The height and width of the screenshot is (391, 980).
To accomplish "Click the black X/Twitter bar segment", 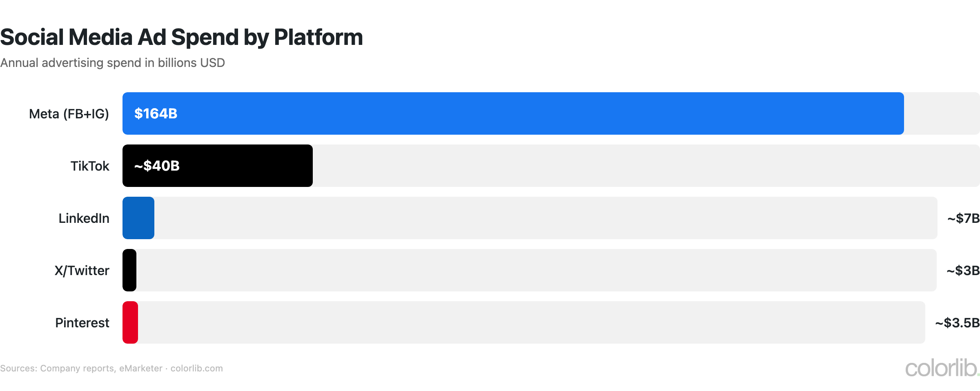I will [x=129, y=270].
